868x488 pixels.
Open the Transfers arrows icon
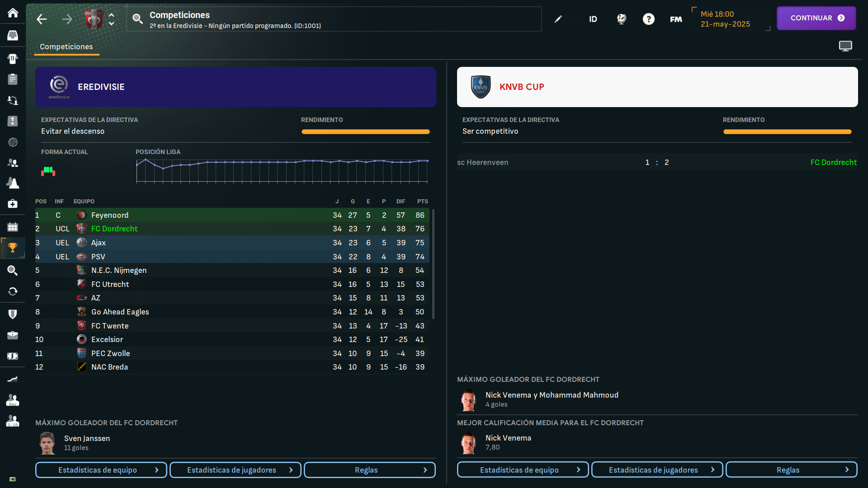coord(13,291)
